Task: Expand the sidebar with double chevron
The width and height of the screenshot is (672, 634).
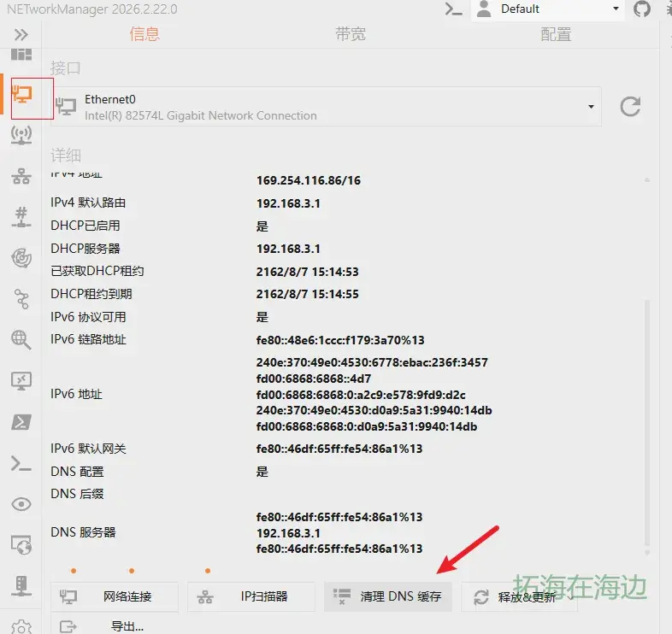Action: click(21, 34)
